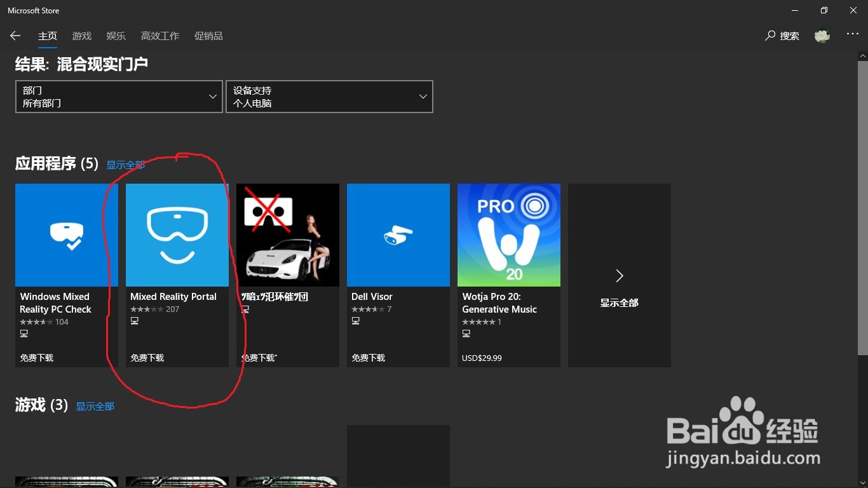Click 免费下载 under Mixed Reality Portal

coord(147,358)
